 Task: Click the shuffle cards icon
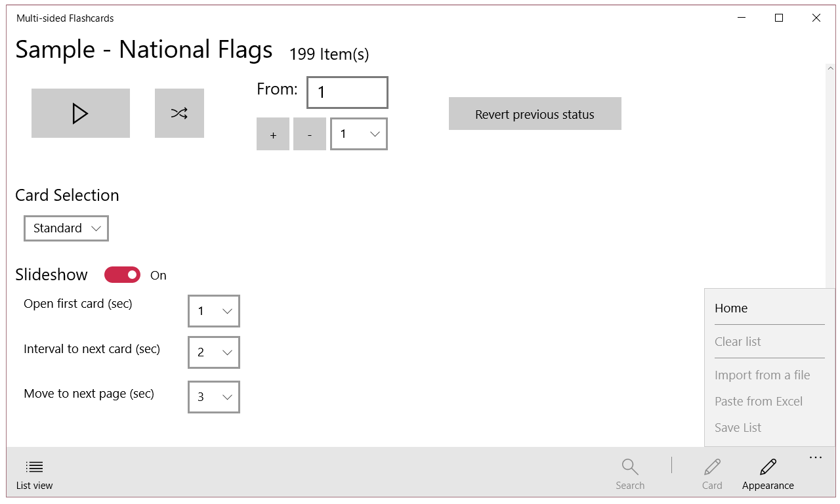click(x=179, y=114)
